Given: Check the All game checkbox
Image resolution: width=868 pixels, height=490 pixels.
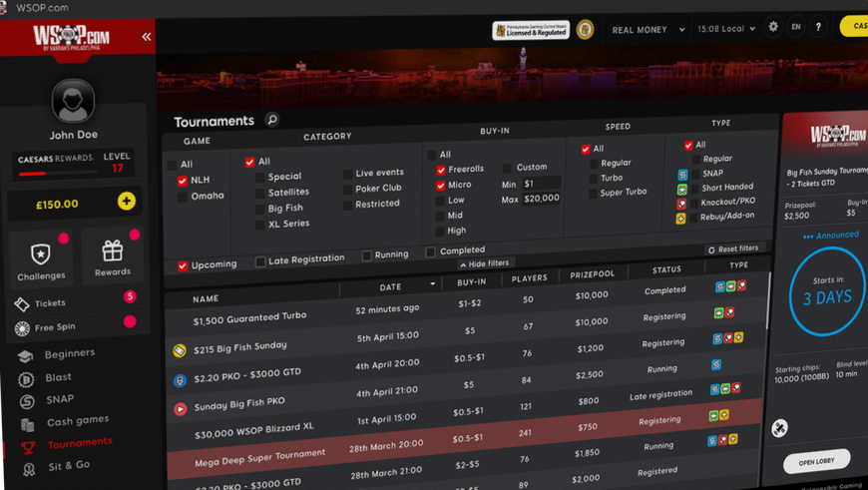Looking at the screenshot, I should click(x=172, y=165).
